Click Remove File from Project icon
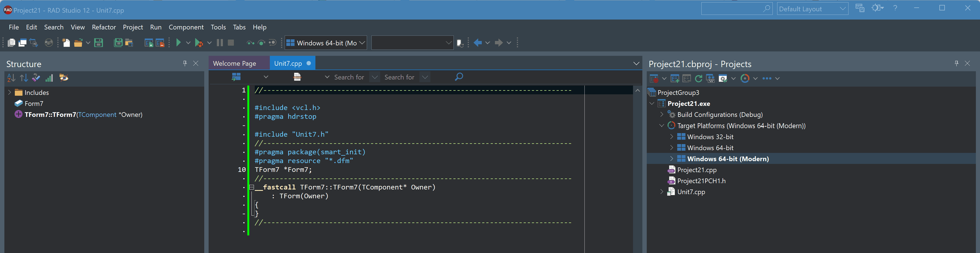Viewport: 980px width, 253px height. click(x=160, y=43)
